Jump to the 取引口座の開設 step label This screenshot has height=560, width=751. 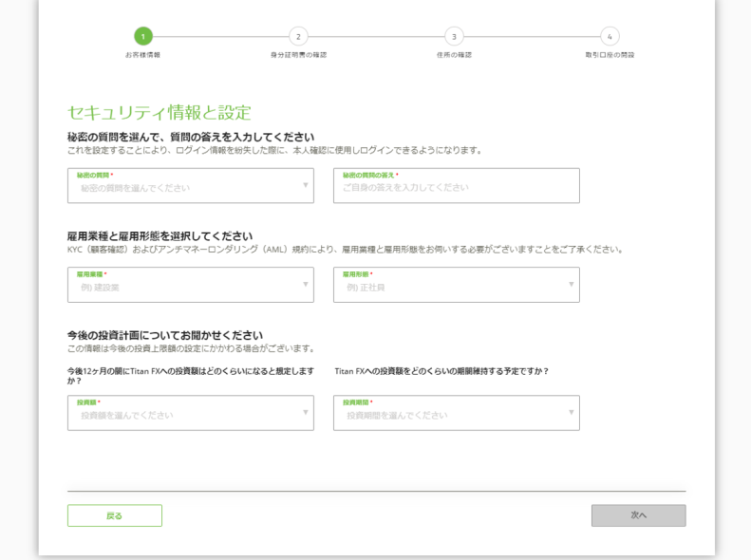(610, 55)
